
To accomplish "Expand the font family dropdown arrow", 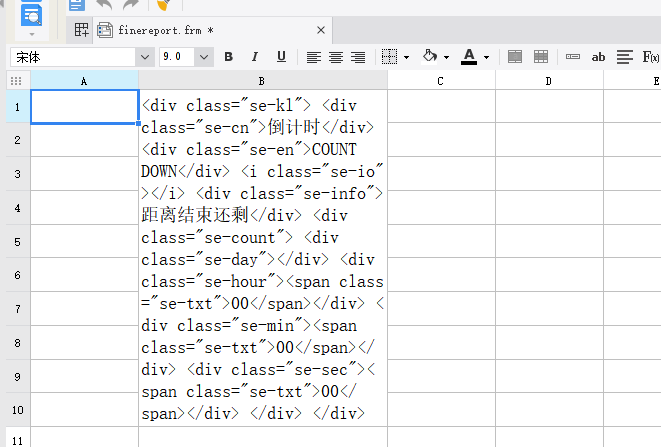I will (x=145, y=57).
